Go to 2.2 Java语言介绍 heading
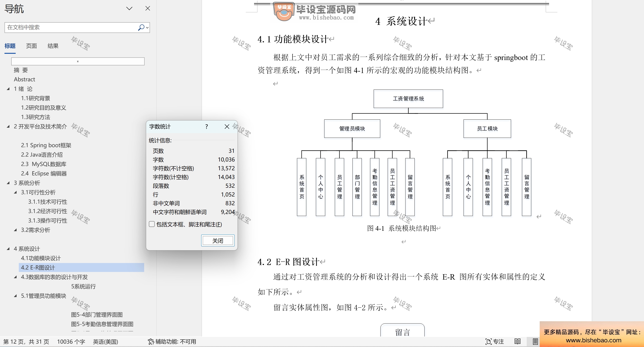Image resolution: width=644 pixels, height=347 pixels. click(x=42, y=155)
